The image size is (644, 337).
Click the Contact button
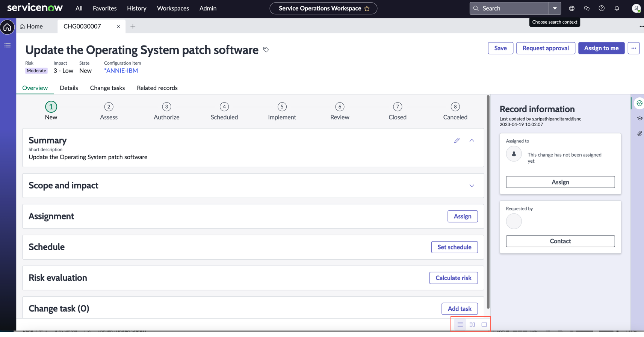click(560, 241)
